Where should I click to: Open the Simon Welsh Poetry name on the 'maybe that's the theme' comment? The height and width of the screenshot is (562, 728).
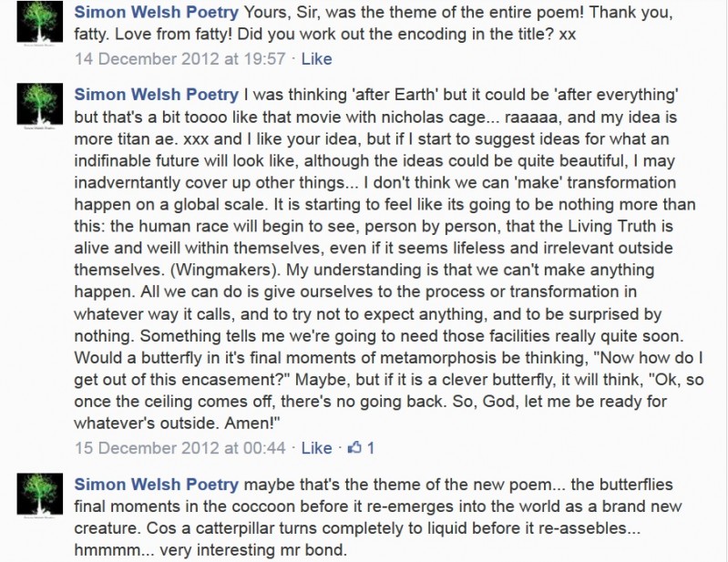(157, 485)
